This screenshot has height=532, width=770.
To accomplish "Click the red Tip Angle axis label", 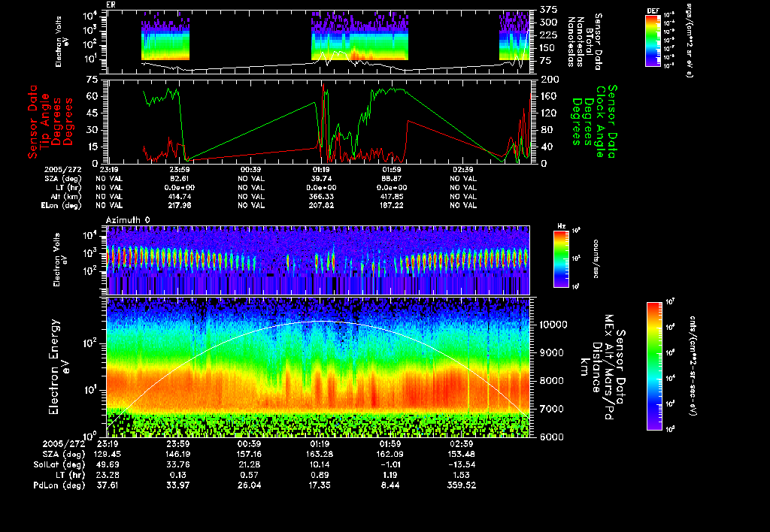I will [50, 122].
